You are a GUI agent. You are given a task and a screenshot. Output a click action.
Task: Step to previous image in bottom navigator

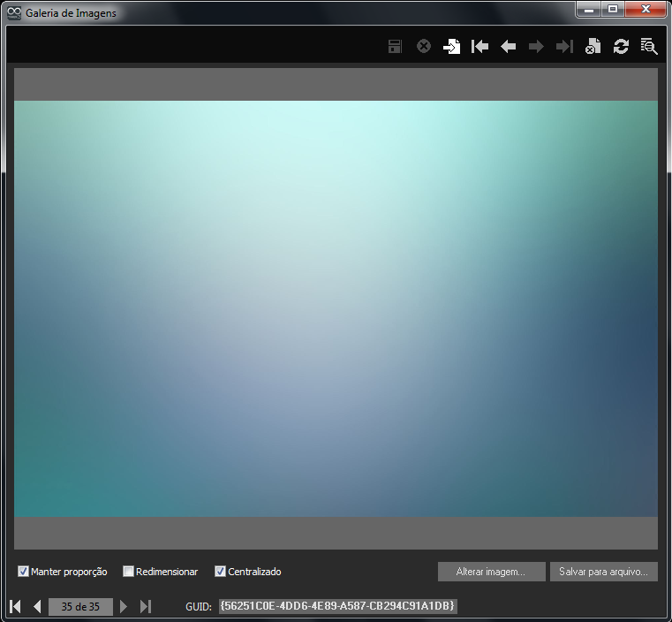click(37, 606)
